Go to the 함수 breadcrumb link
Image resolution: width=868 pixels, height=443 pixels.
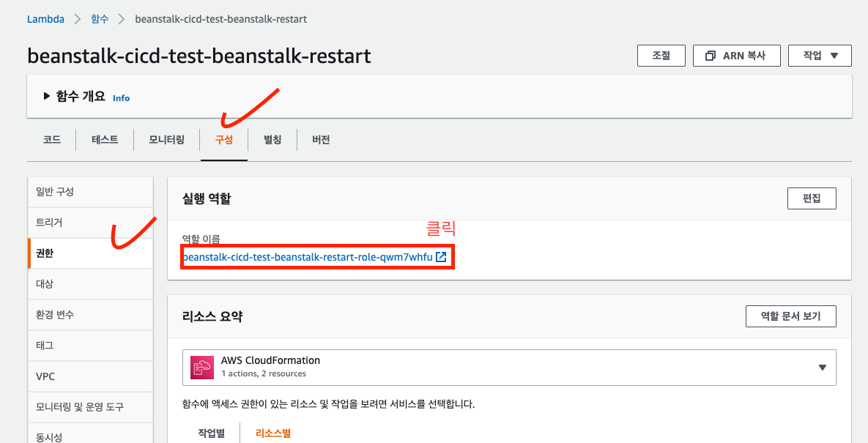(x=100, y=19)
